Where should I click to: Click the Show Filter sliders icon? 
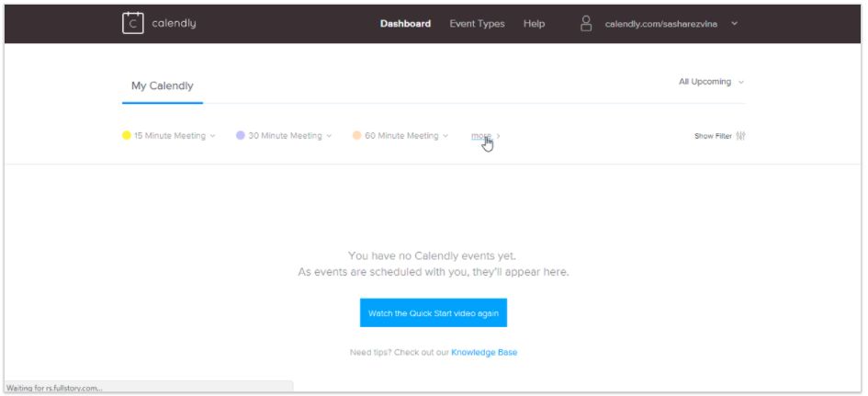click(740, 136)
